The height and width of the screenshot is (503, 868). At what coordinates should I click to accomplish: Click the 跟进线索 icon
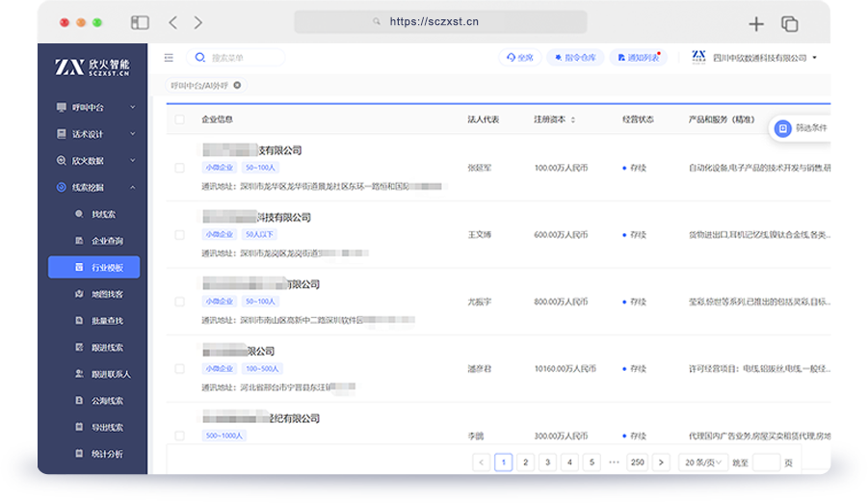(79, 347)
